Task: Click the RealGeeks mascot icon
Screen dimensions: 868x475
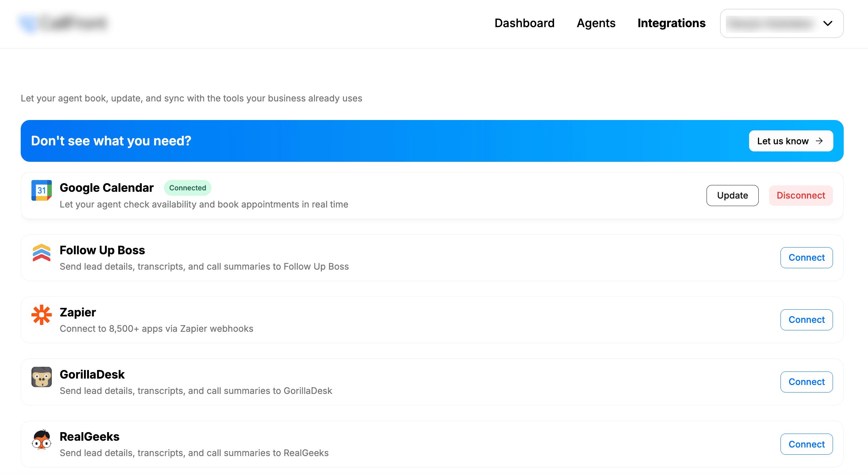Action: point(41,439)
